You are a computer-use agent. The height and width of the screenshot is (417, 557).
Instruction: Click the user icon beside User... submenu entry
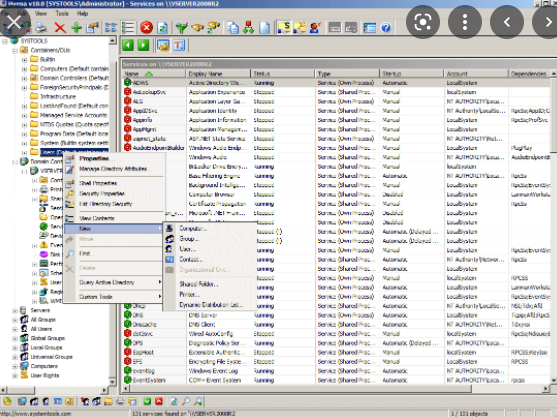coord(170,249)
